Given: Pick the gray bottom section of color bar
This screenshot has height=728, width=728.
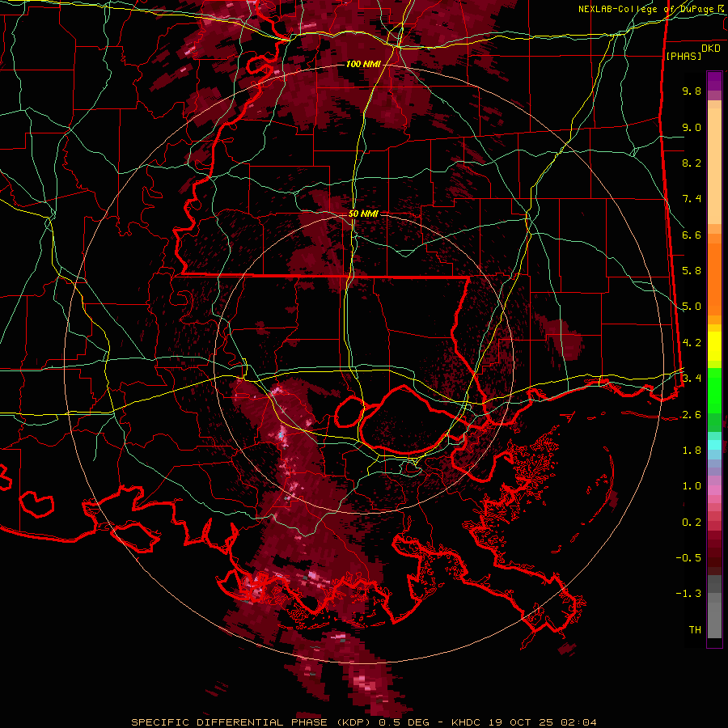Looking at the screenshot, I should [x=714, y=607].
